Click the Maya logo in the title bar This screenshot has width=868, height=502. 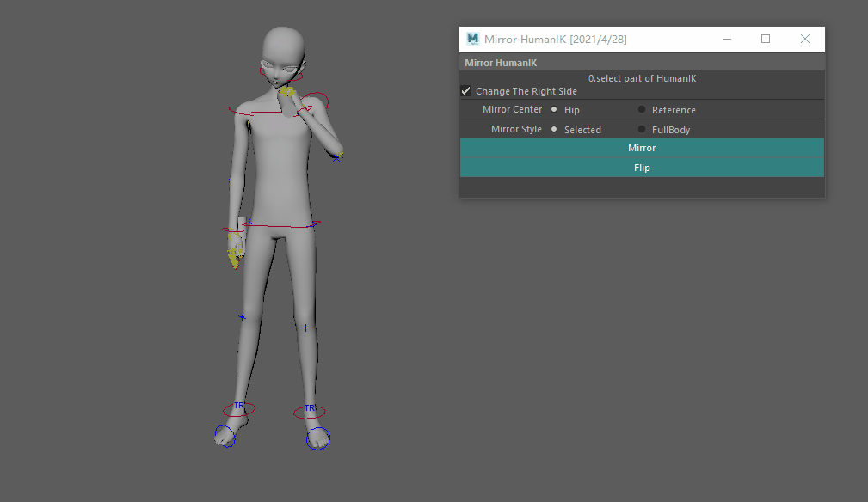tap(472, 40)
